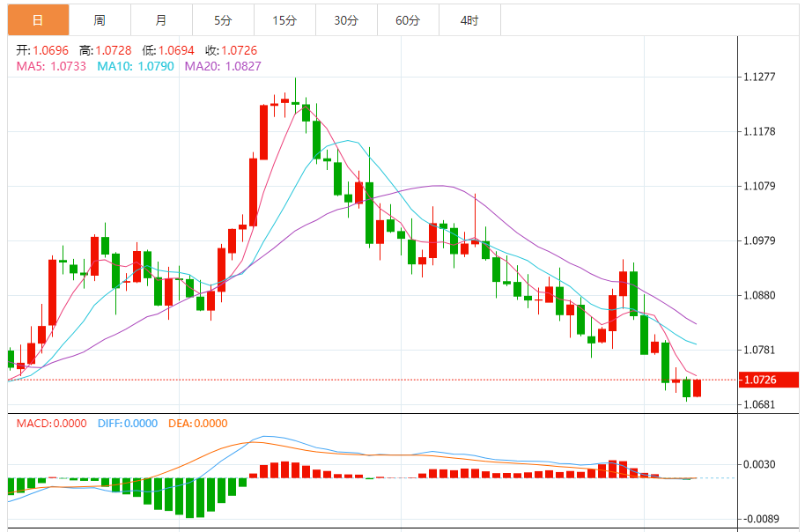Select the 15分 timeframe tab
This screenshot has height=532, width=805.
click(284, 20)
